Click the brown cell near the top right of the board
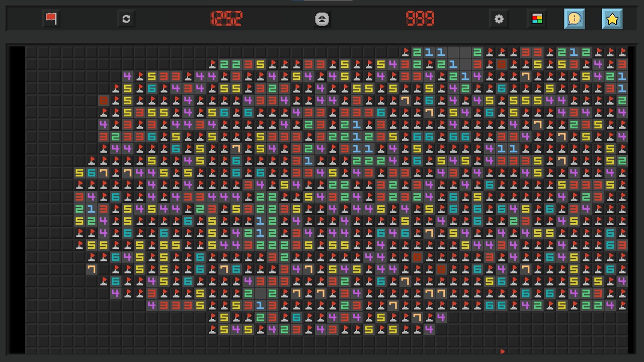Screen dimensions: 644x362 502,64
